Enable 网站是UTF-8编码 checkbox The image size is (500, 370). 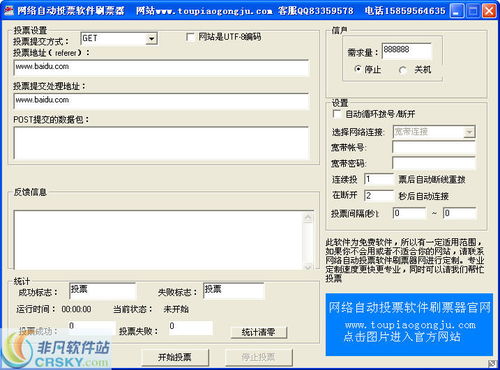(x=190, y=37)
